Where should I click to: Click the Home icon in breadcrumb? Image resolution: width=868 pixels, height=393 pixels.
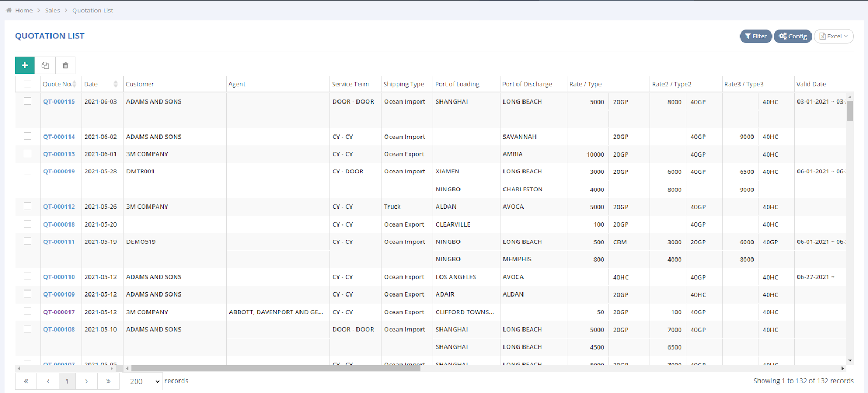[9, 10]
